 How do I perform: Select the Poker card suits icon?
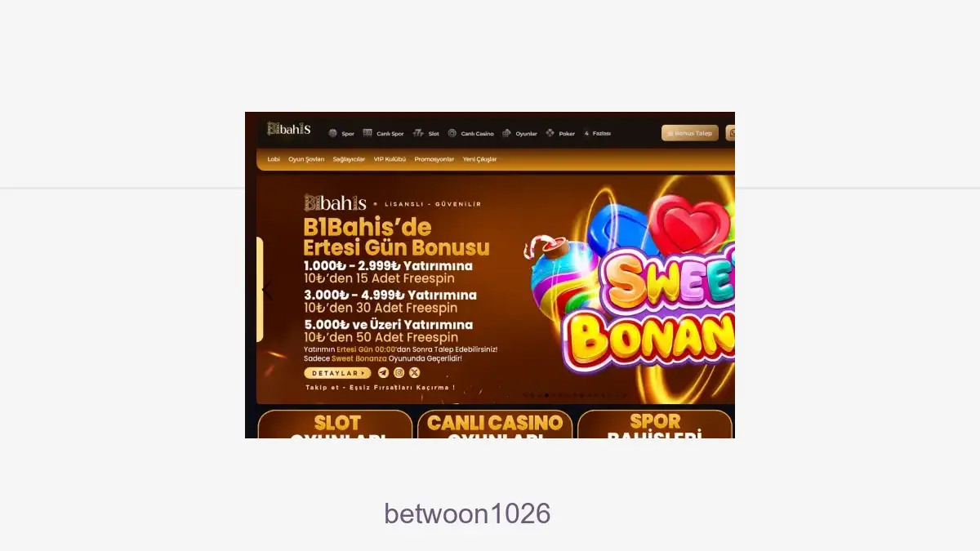pos(550,133)
